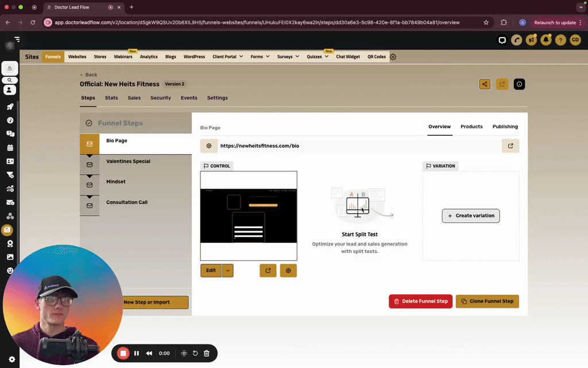Open the conversations chat icon in top bar
Screen dimensions: 588x368
[x=502, y=40]
